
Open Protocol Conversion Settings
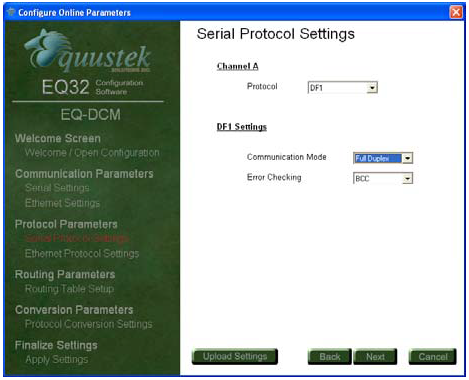click(89, 324)
